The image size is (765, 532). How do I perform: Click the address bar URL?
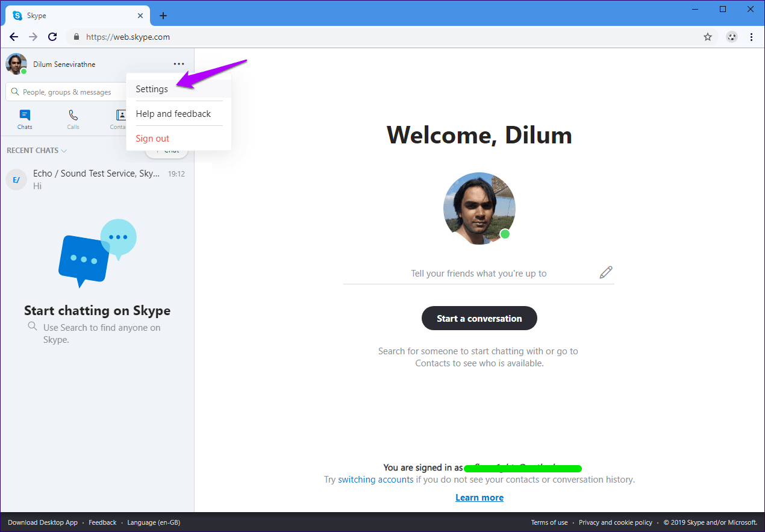[x=128, y=37]
